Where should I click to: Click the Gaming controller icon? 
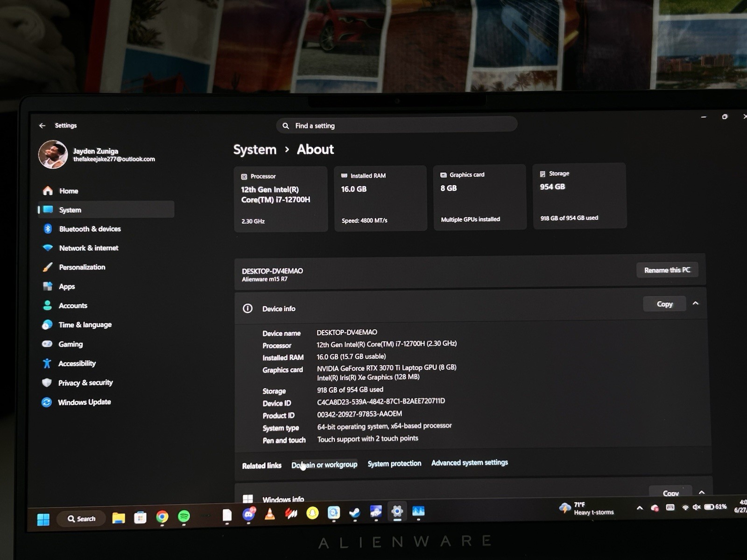[x=47, y=344]
